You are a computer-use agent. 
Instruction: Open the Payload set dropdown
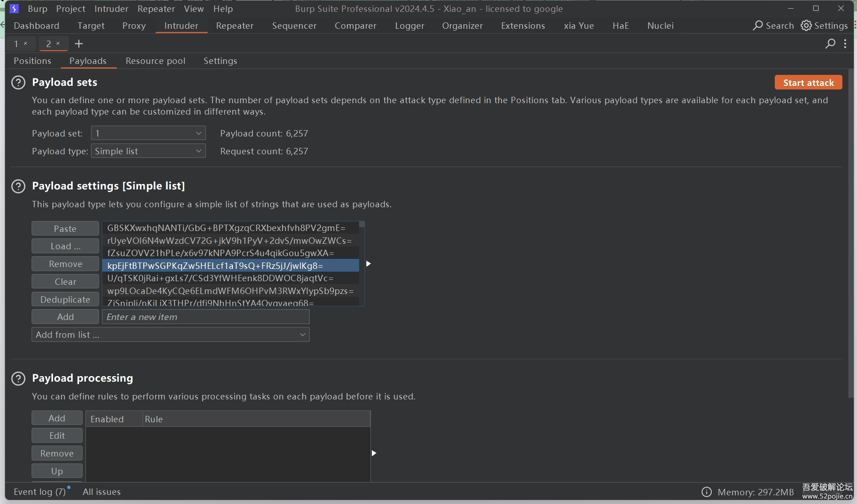tap(148, 133)
